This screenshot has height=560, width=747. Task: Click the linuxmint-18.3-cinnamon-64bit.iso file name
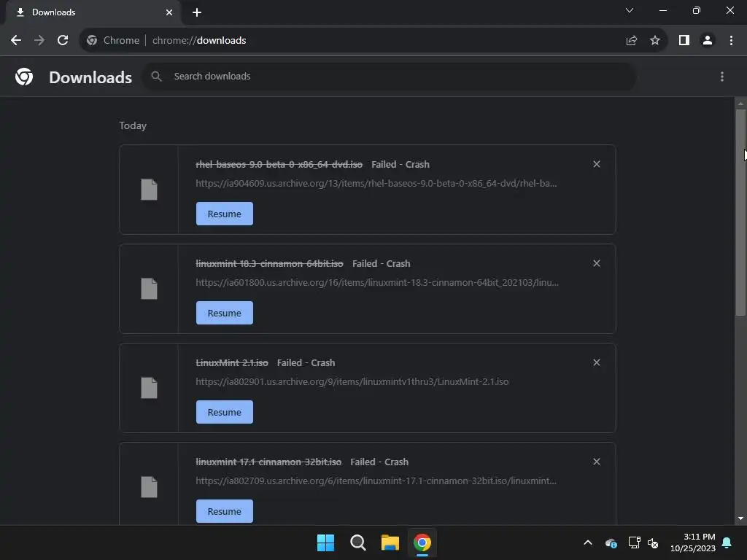pyautogui.click(x=270, y=263)
